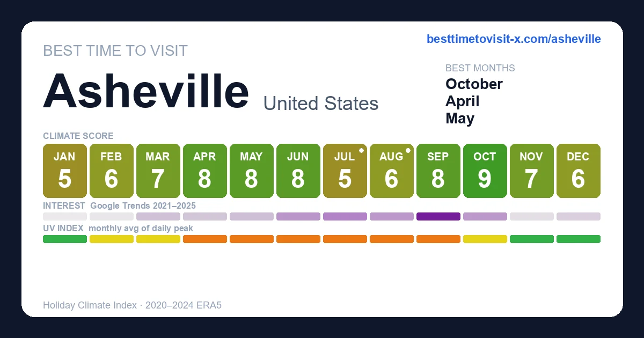Screen dimensions: 644x338
Task: Select October in the best months list
Action: pyautogui.click(x=474, y=84)
